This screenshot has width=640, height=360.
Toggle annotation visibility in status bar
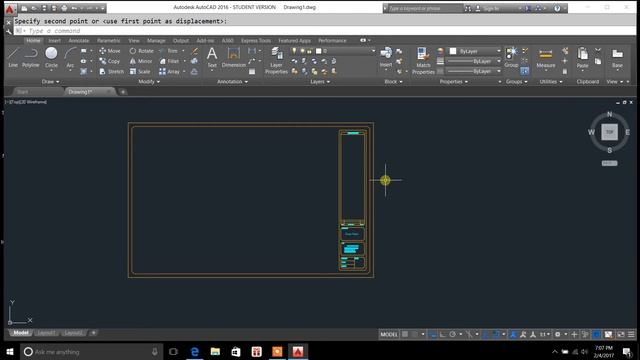(513, 334)
